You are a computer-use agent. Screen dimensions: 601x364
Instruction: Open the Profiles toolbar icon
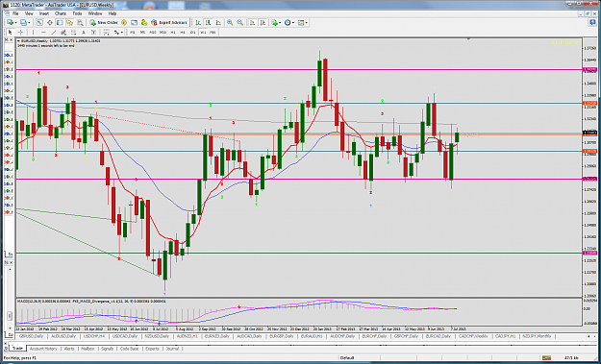coord(23,23)
